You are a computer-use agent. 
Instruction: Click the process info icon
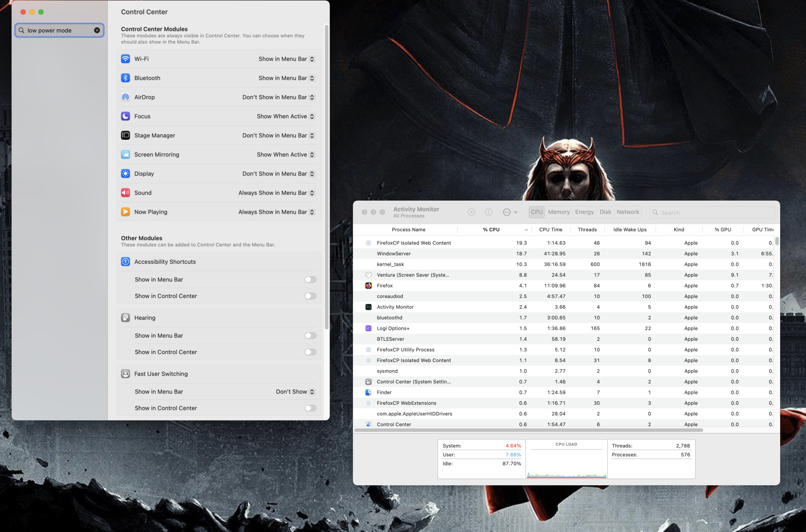coord(488,212)
